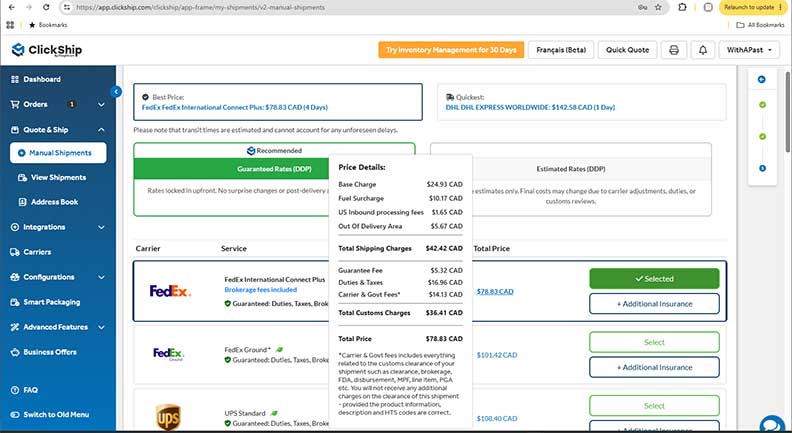Bookmark this page with star icon
Screen dimensions: 792x433
pos(658,8)
